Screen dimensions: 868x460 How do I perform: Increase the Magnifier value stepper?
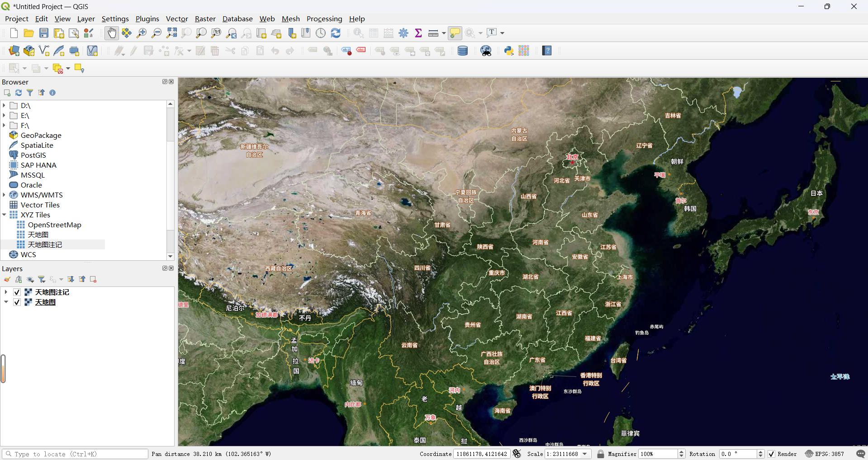point(682,451)
